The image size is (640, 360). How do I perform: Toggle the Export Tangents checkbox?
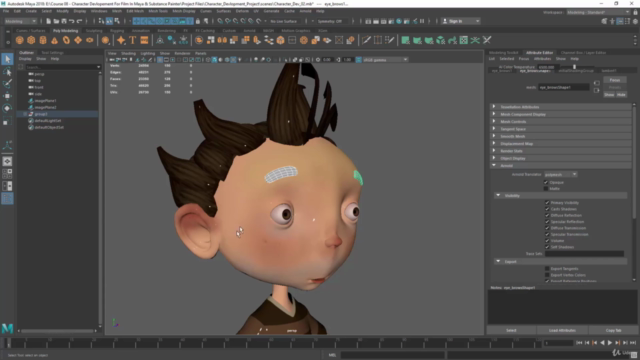coord(547,269)
